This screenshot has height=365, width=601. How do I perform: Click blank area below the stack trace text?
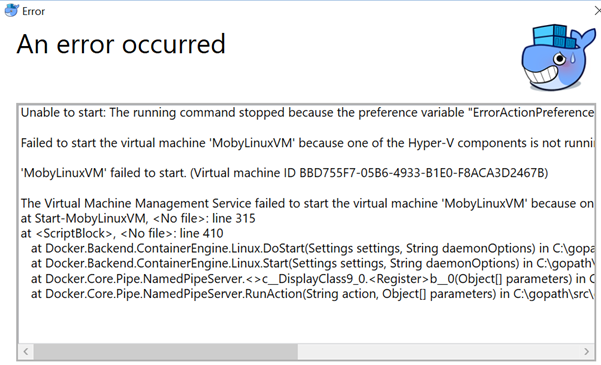(307, 323)
